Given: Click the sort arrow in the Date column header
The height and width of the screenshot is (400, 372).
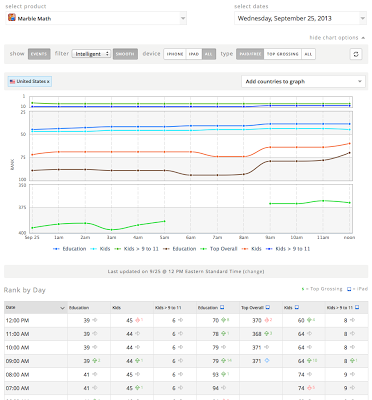Looking at the screenshot, I should click(x=62, y=308).
